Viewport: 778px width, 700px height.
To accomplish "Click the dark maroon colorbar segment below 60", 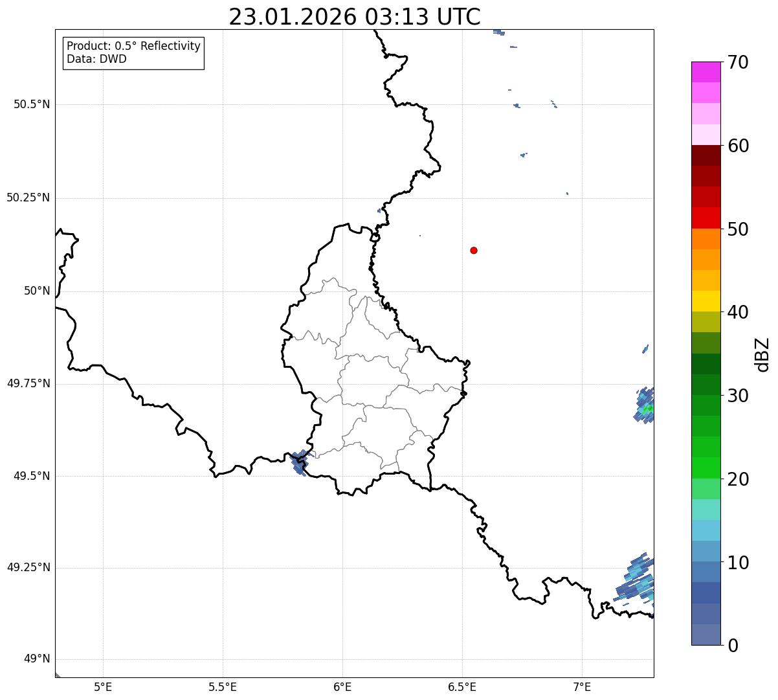I will pos(706,155).
